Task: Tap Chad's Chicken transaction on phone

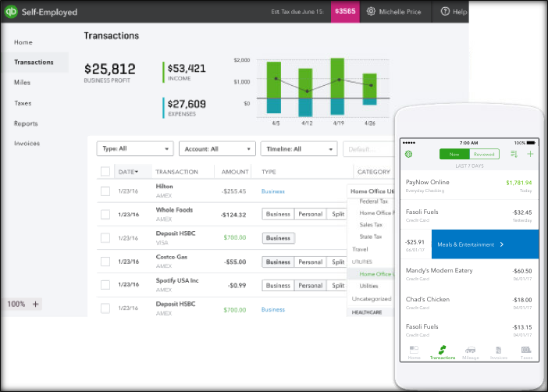Action: click(469, 303)
